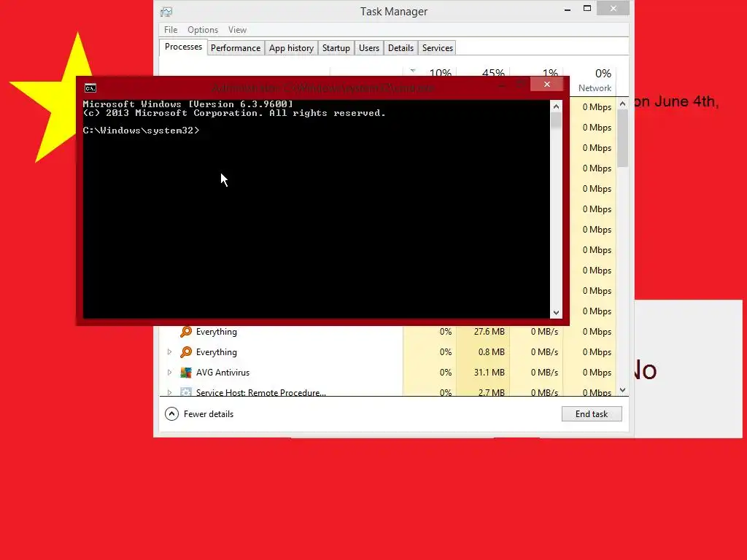Click the command prompt title bar icon
The image size is (747, 560).
(90, 87)
